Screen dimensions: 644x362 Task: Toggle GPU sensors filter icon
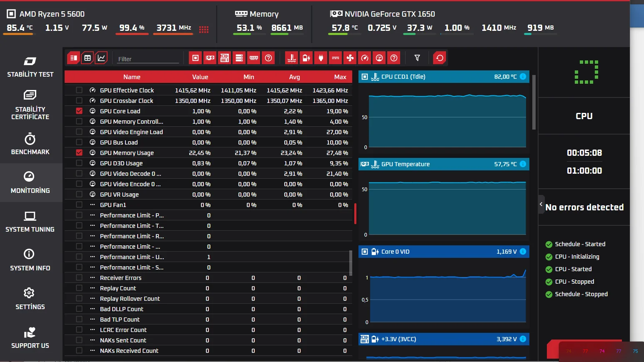(x=210, y=58)
